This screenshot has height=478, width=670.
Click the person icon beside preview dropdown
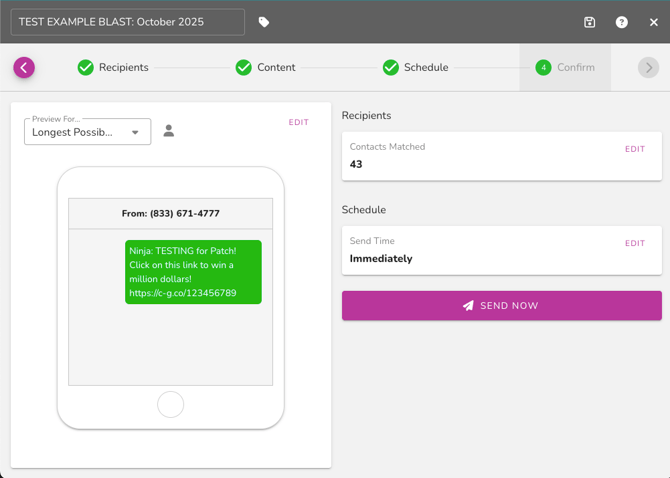coord(169,131)
